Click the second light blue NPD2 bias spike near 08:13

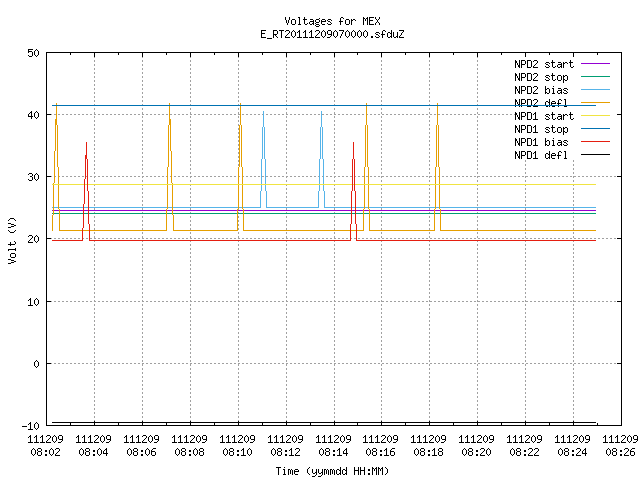click(322, 159)
